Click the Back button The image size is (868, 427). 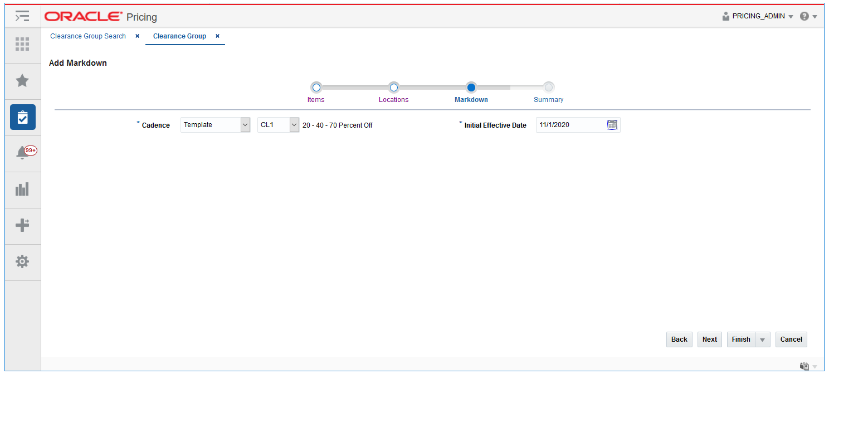click(679, 339)
